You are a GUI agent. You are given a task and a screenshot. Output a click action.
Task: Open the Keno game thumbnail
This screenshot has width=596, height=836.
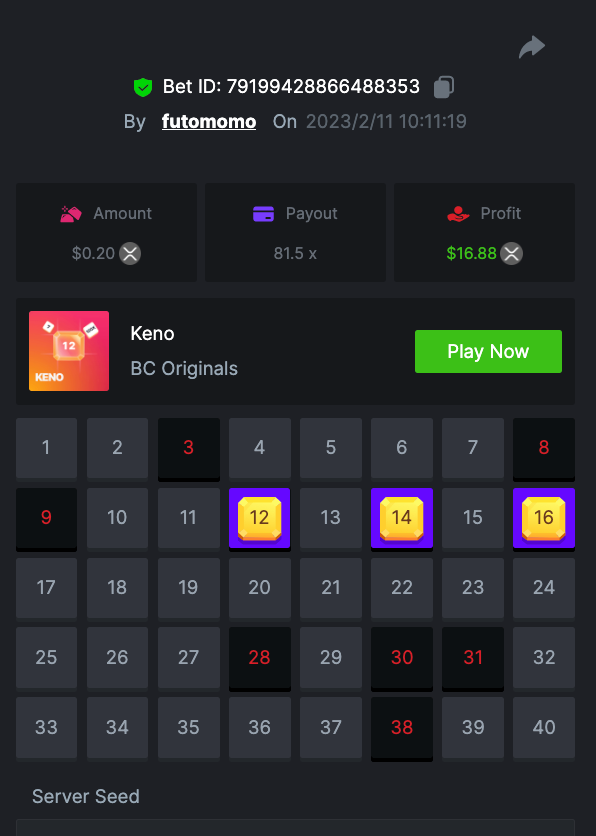(x=69, y=351)
